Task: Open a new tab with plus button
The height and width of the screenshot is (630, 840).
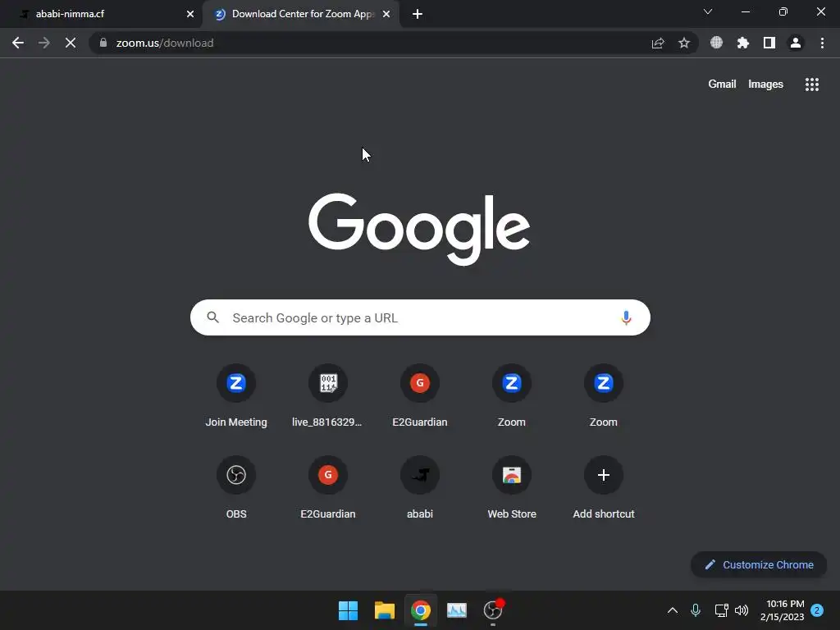Action: [x=418, y=15]
